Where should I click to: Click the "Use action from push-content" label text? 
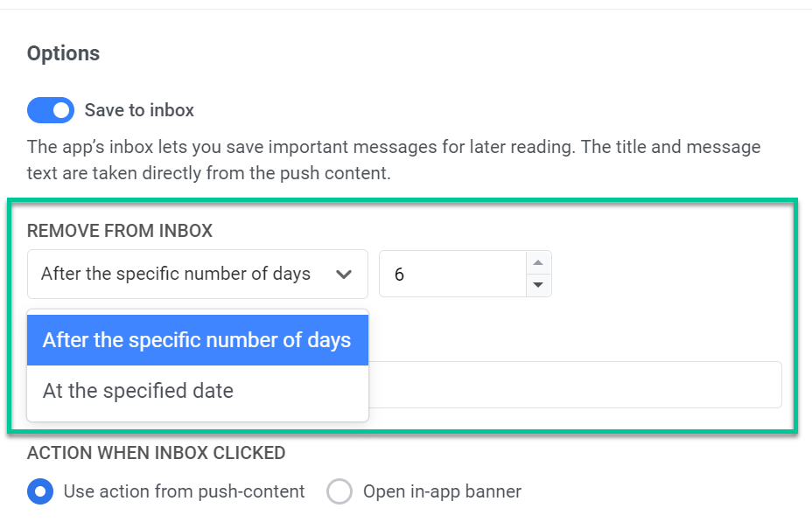click(x=184, y=491)
